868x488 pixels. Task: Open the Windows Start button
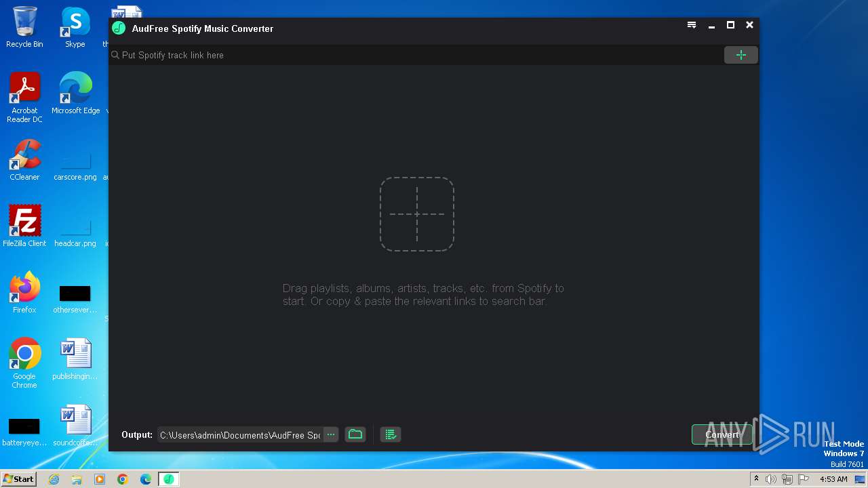point(19,479)
